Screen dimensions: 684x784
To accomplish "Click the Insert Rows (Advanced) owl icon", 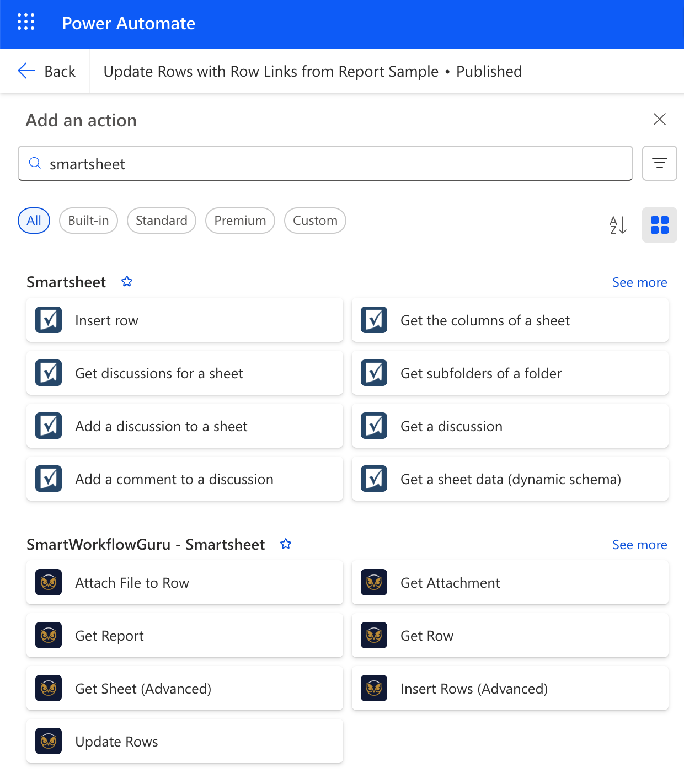I will 374,688.
